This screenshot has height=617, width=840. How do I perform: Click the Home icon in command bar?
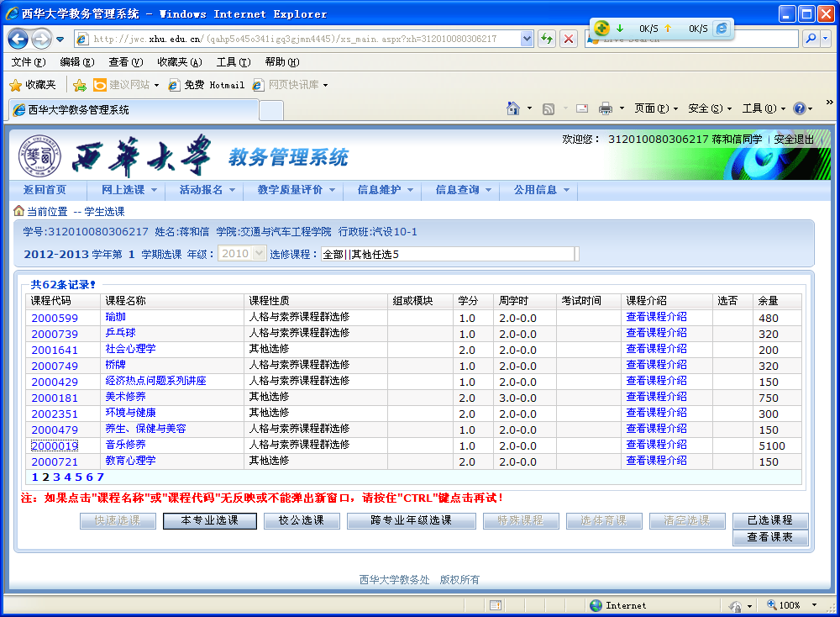513,108
